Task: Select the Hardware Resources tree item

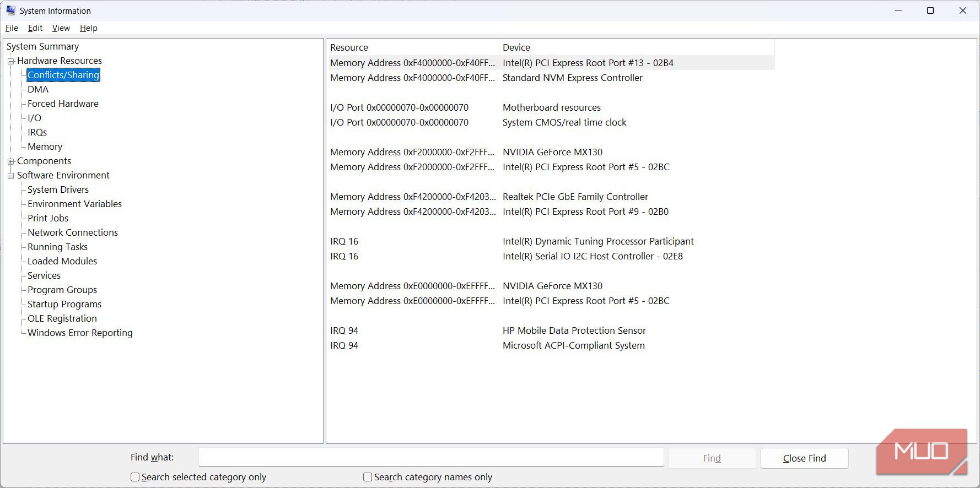Action: [60, 61]
